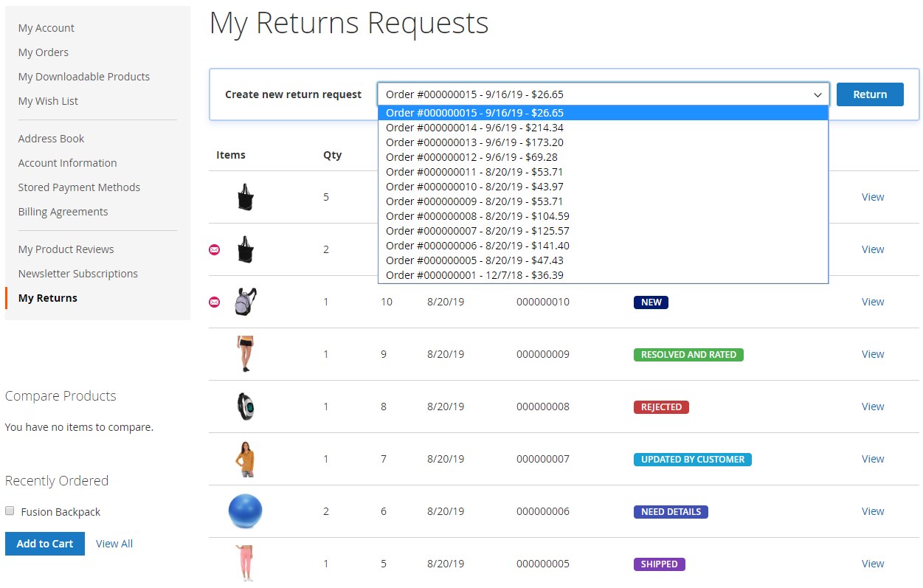The height and width of the screenshot is (588, 923).
Task: Open Billing Agreements page
Action: click(x=63, y=212)
